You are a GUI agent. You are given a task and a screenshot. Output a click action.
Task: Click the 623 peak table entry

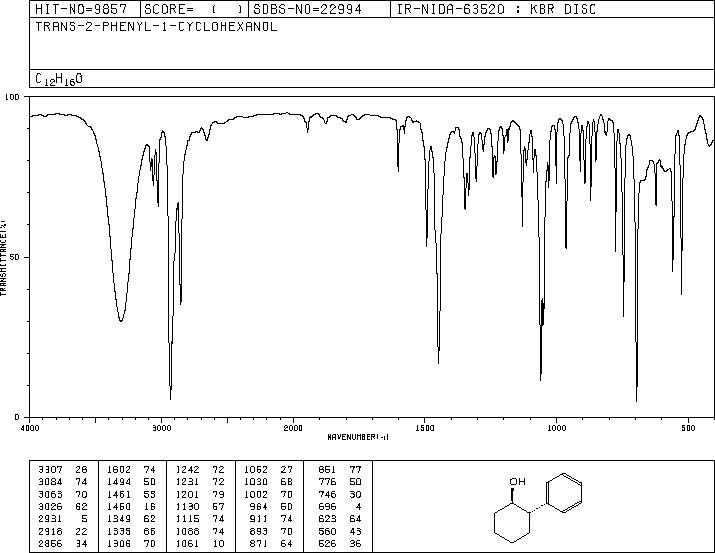tap(340, 519)
